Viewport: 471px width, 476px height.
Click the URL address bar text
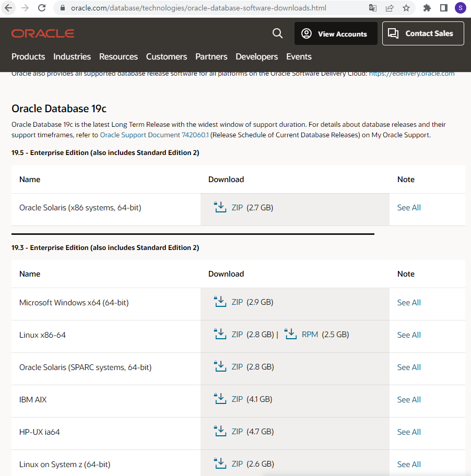point(198,8)
